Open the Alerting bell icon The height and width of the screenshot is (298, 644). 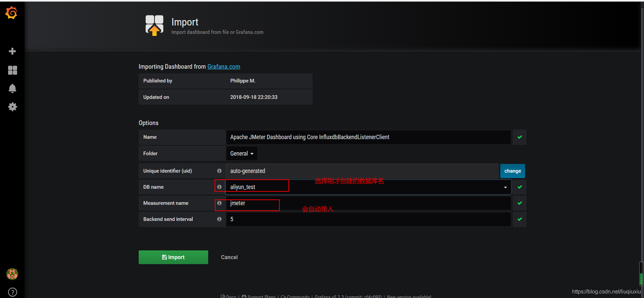coord(12,88)
